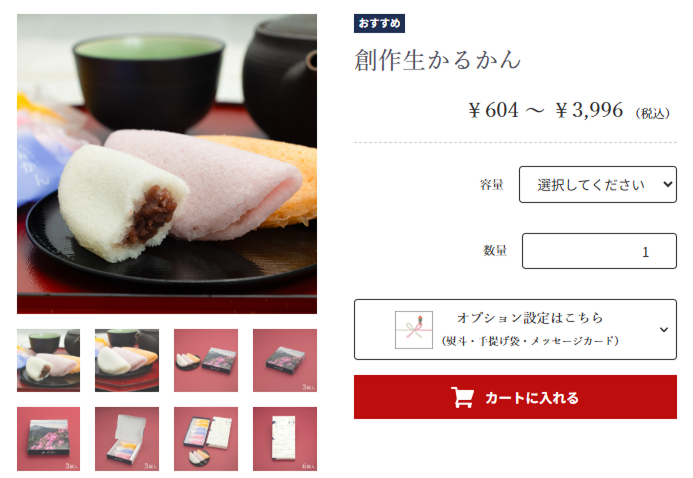693x478 pixels.
Task: Select thumbnail of open box with wrapped sweets
Action: tap(206, 439)
